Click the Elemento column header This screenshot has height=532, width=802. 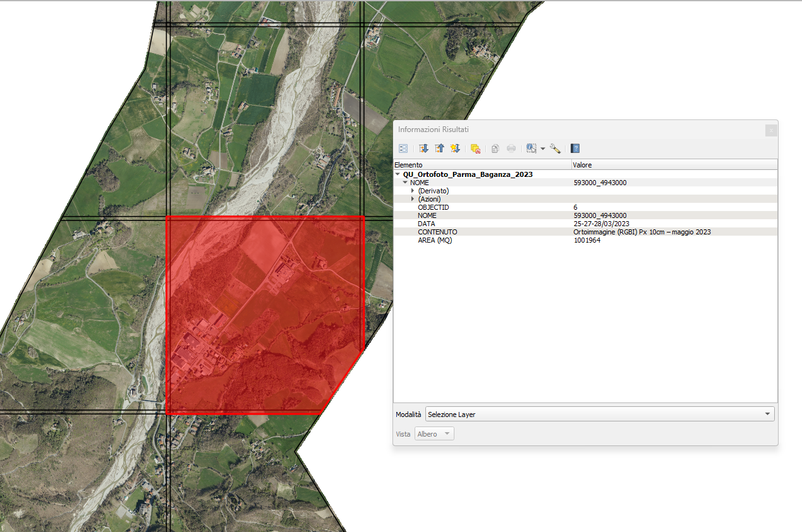(482, 165)
